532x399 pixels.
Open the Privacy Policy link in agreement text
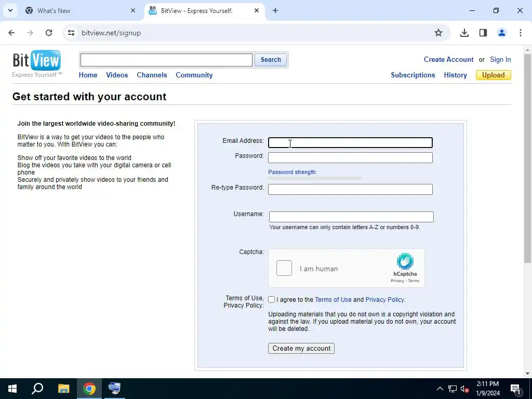pos(385,300)
